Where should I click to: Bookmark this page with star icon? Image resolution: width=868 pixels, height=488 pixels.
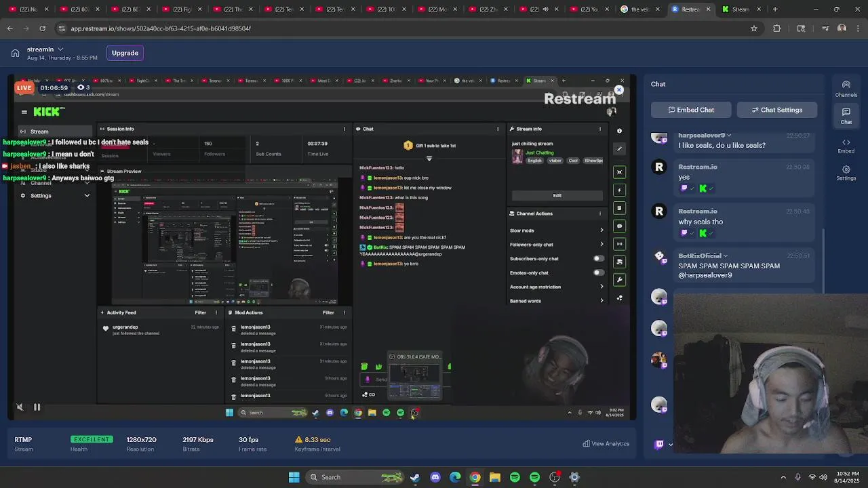(x=753, y=28)
